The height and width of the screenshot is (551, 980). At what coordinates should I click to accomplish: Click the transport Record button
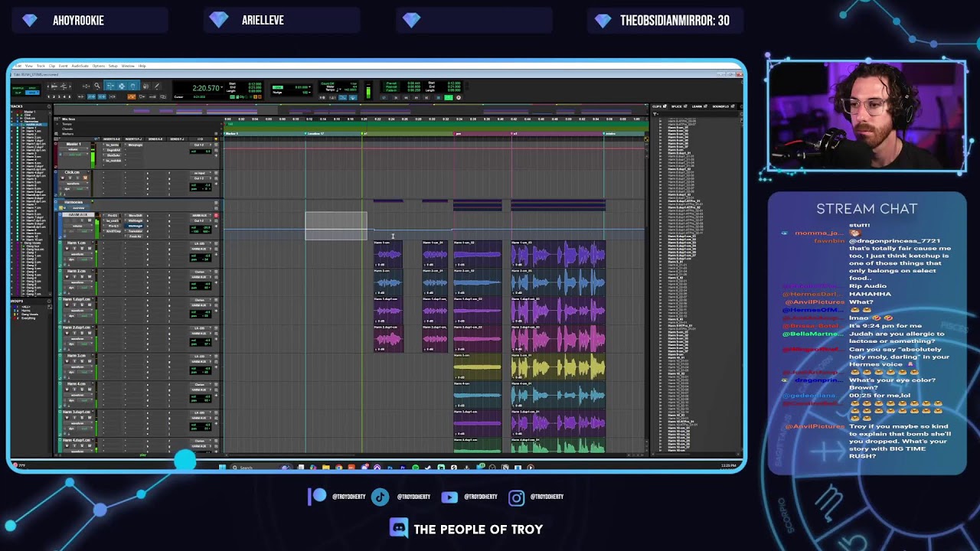click(x=459, y=97)
